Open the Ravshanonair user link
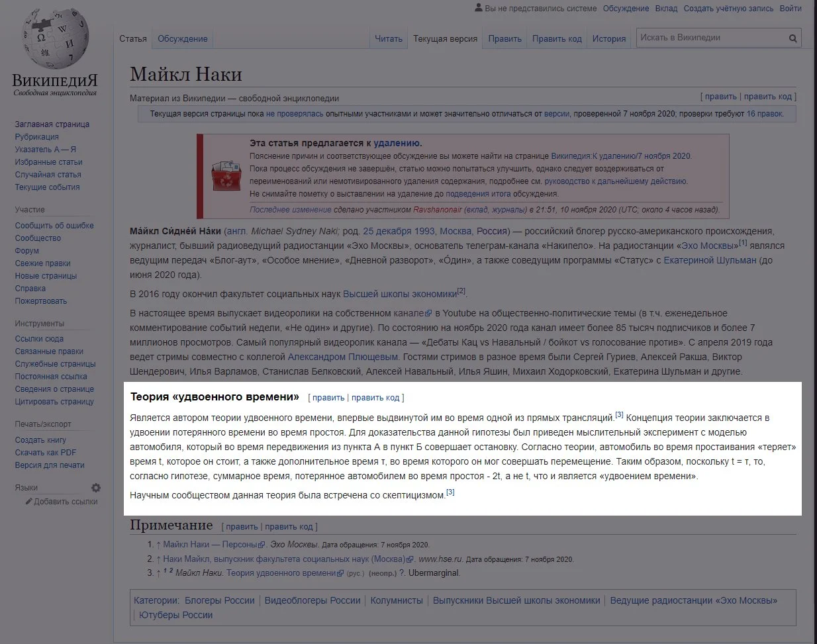Image resolution: width=817 pixels, height=644 pixels. point(437,210)
